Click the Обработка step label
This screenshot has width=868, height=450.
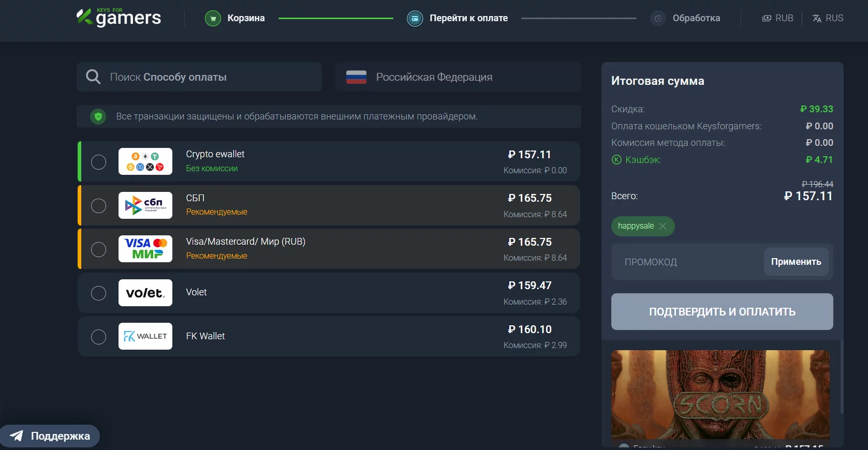pos(696,18)
